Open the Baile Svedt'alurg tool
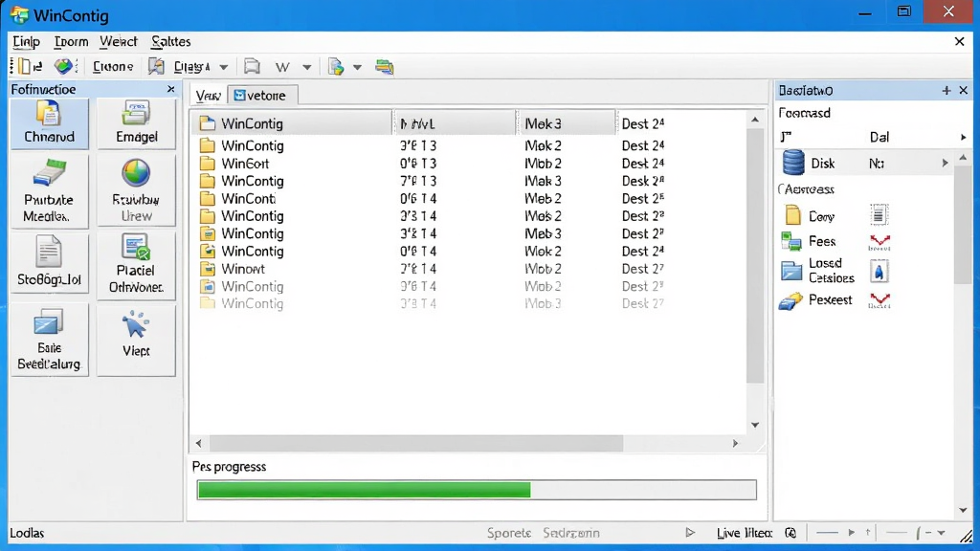The image size is (980, 551). pyautogui.click(x=49, y=341)
